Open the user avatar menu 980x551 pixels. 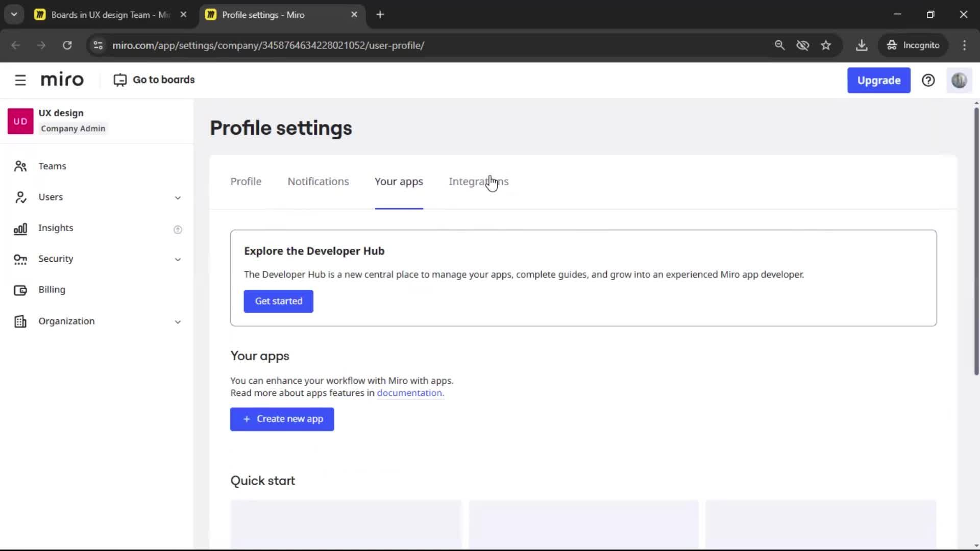(x=959, y=80)
